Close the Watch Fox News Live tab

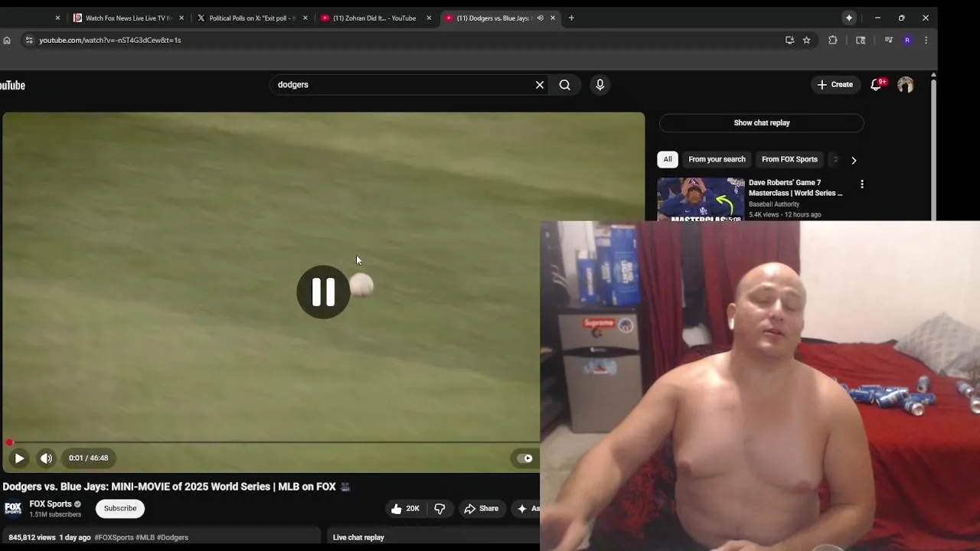(x=181, y=18)
